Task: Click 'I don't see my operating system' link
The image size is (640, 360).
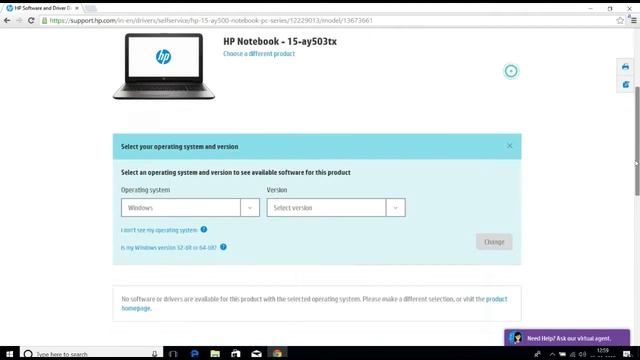Action: click(159, 230)
